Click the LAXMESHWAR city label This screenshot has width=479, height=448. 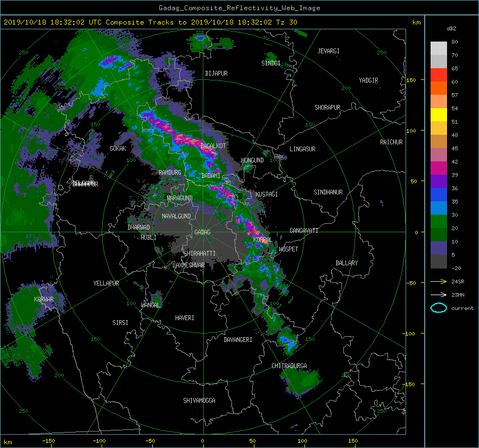(x=188, y=265)
